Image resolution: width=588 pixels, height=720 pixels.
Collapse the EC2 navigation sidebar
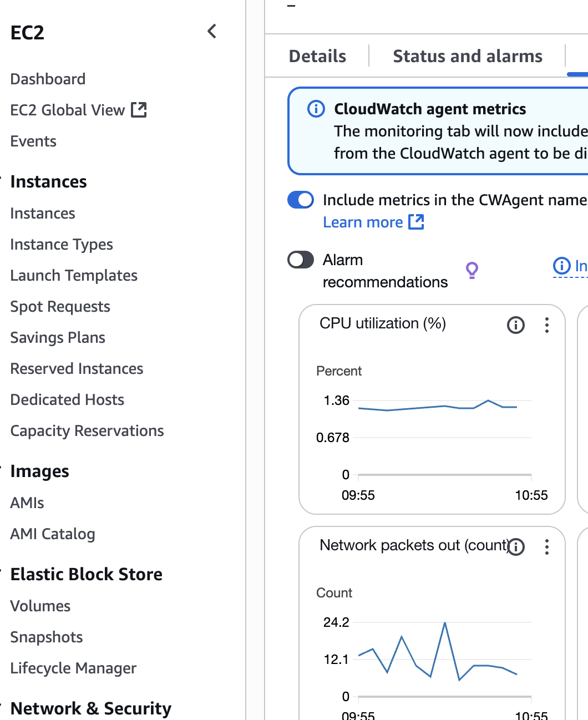(x=212, y=31)
